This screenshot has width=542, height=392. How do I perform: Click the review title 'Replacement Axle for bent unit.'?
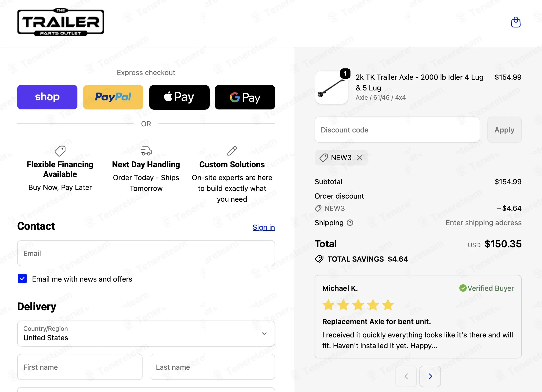[x=377, y=321]
